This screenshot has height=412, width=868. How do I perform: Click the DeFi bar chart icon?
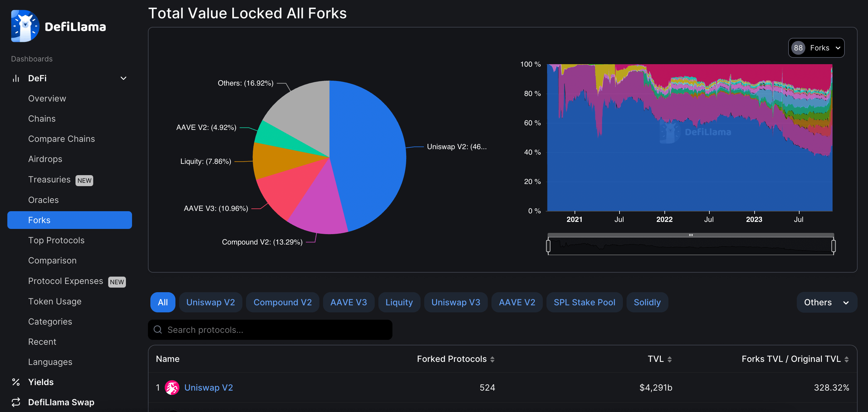(x=16, y=78)
